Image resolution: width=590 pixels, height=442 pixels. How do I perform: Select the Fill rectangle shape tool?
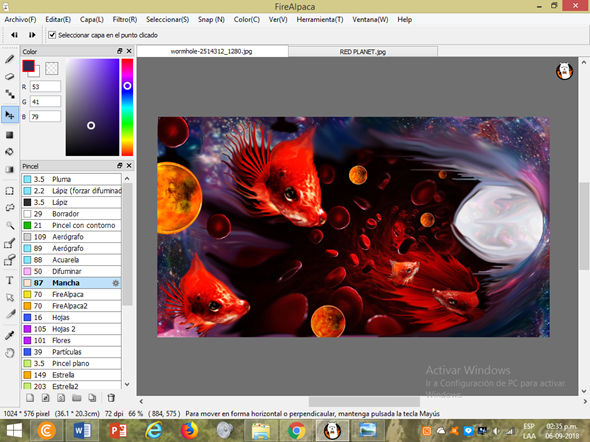click(x=9, y=135)
